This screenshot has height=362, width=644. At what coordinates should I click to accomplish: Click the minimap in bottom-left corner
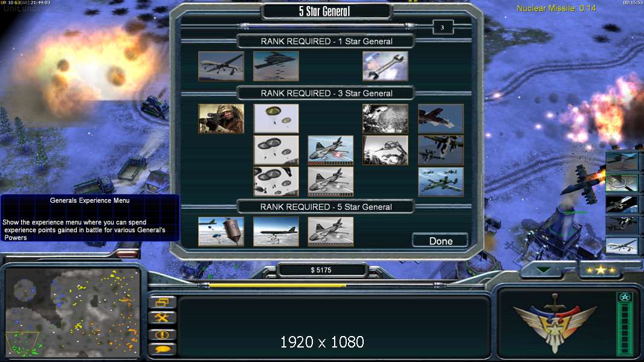72,313
